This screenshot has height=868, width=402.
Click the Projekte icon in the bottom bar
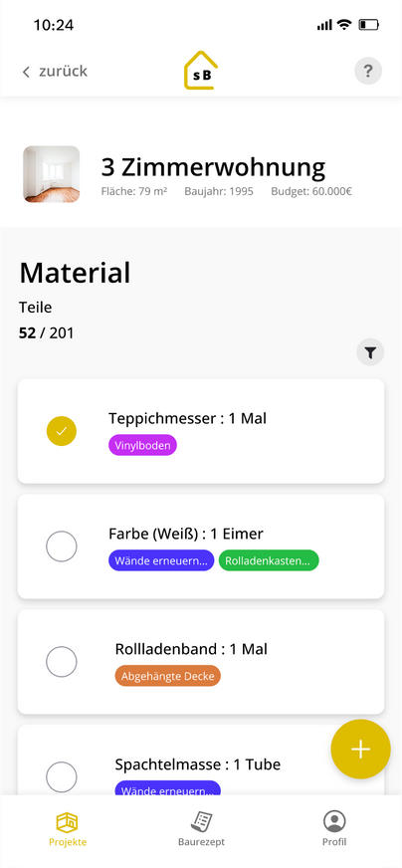tap(68, 821)
